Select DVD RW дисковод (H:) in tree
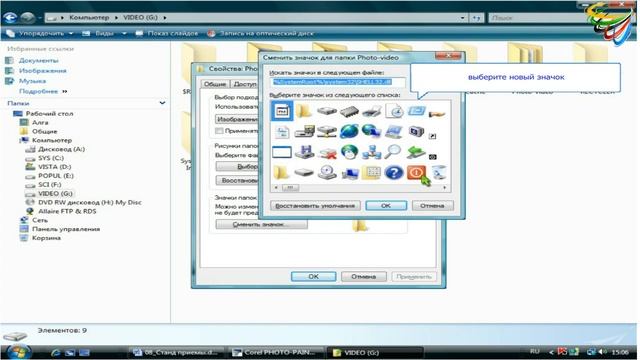 coord(89,202)
